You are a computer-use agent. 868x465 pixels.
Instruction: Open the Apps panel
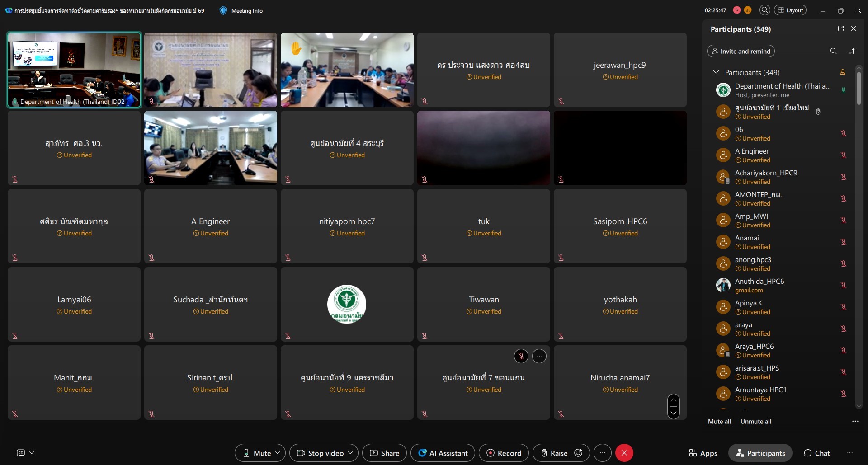click(703, 453)
